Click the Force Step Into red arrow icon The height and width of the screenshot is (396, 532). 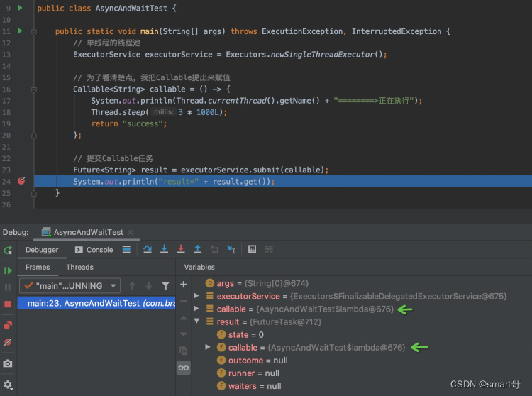pyautogui.click(x=181, y=249)
